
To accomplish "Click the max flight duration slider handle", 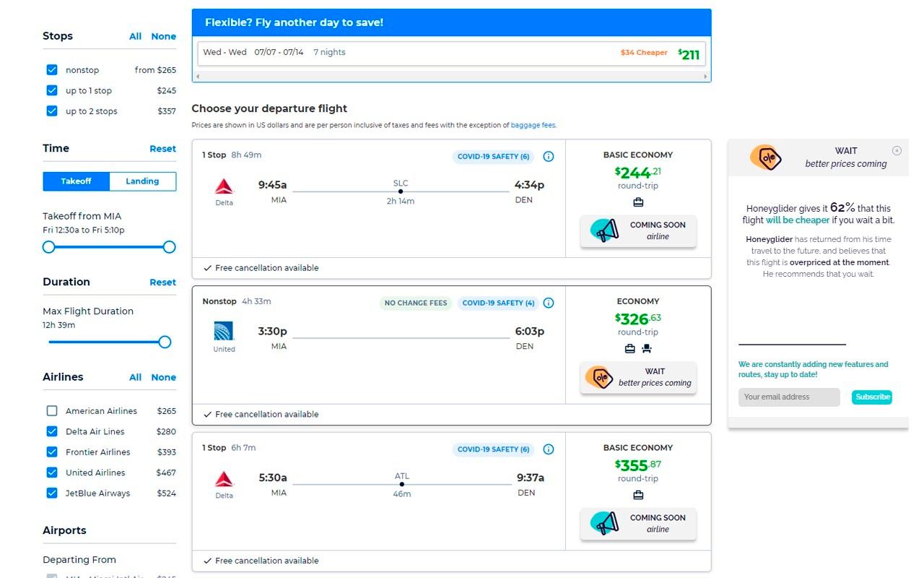I will pyautogui.click(x=165, y=342).
